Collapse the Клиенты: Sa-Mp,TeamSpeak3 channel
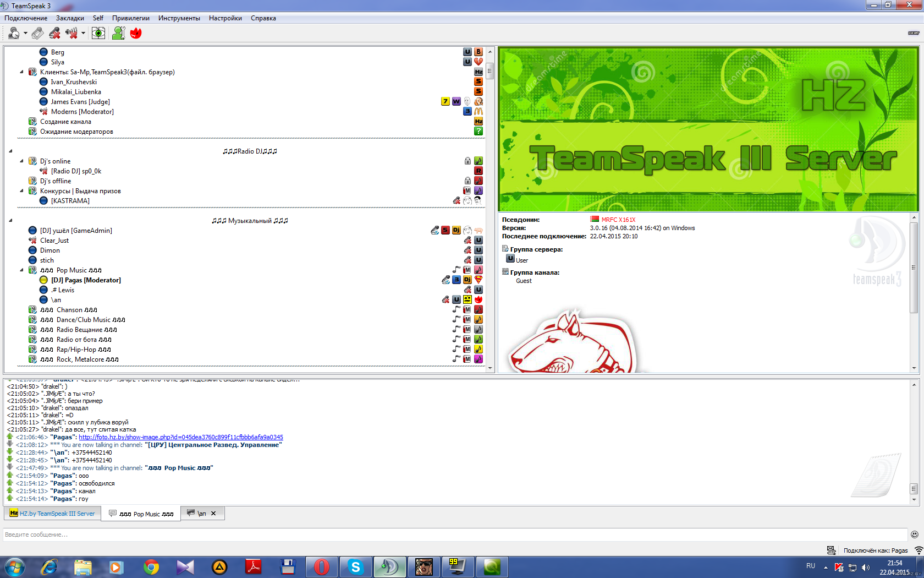The image size is (924, 578). pos(21,72)
